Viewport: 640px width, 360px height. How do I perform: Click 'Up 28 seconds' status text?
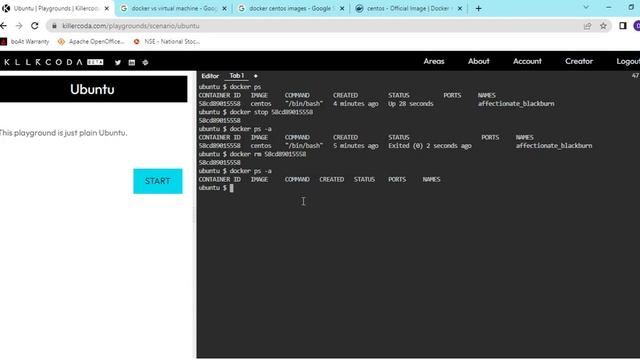pos(411,104)
